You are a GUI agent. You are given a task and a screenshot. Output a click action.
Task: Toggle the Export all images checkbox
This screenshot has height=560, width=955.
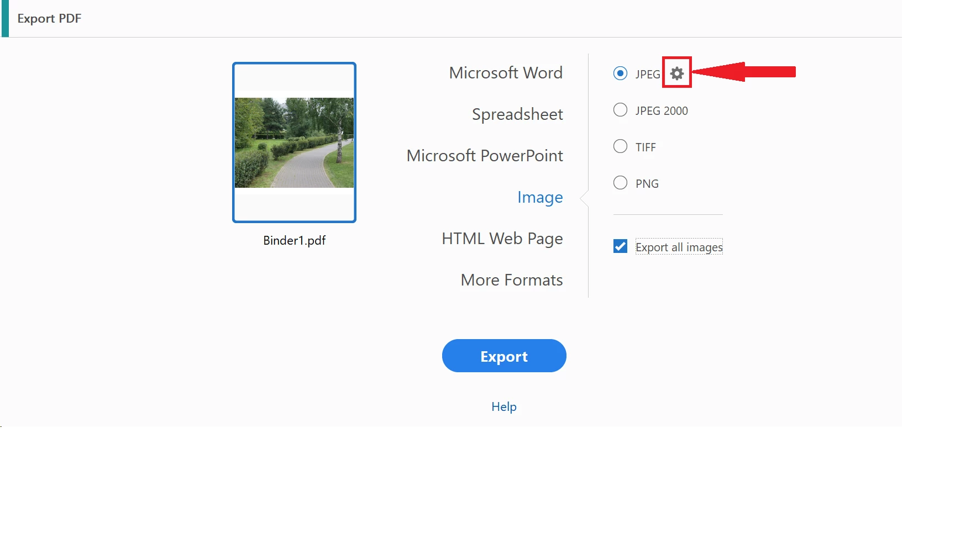click(x=620, y=246)
